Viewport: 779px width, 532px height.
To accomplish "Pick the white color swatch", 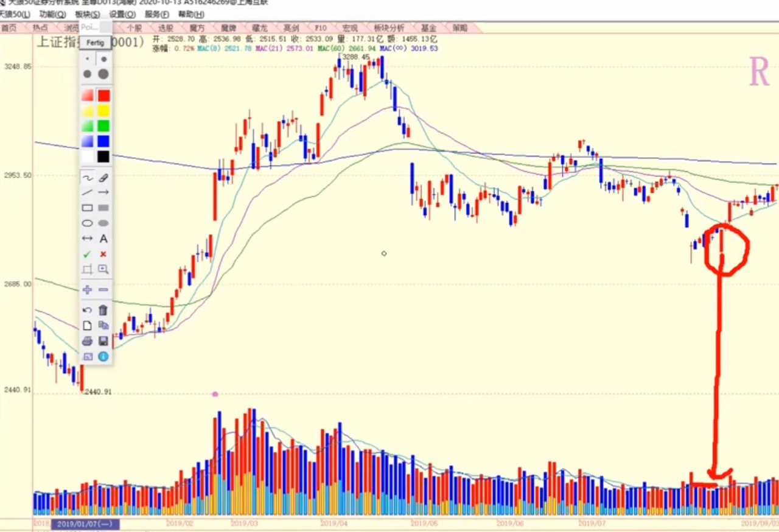I will pos(88,156).
